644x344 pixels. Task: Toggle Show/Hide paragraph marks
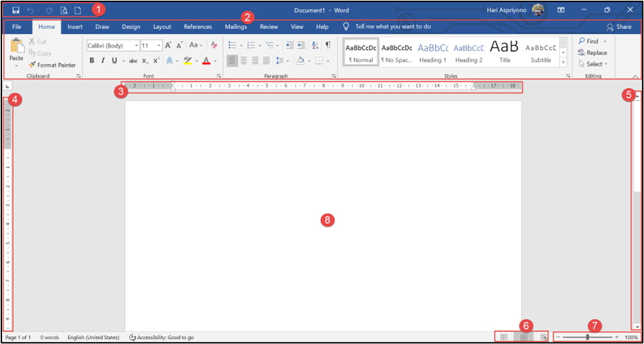[328, 45]
